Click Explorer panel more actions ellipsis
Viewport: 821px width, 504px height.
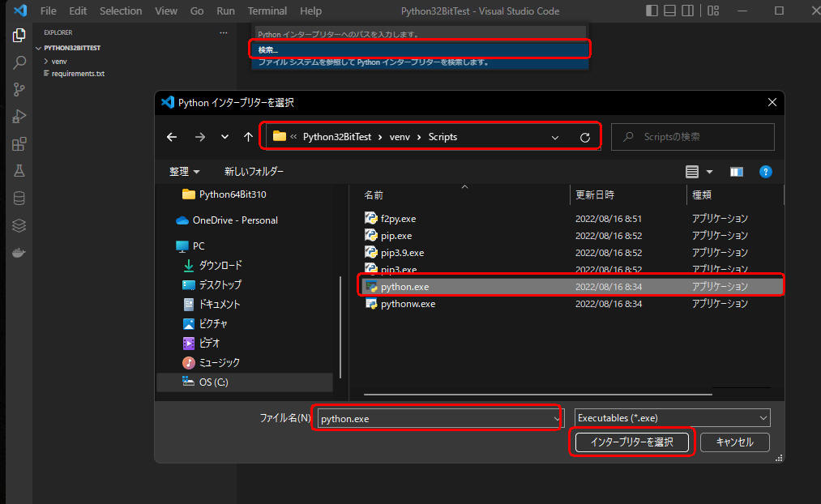click(224, 32)
